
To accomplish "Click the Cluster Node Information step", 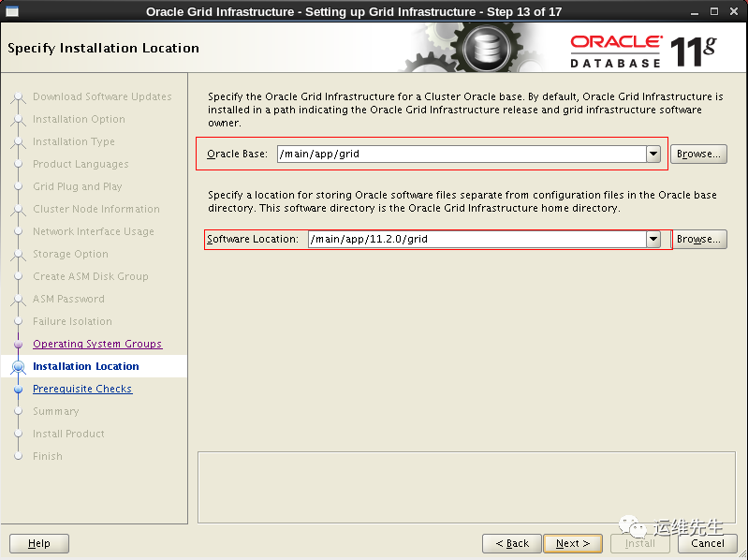I will pos(95,209).
